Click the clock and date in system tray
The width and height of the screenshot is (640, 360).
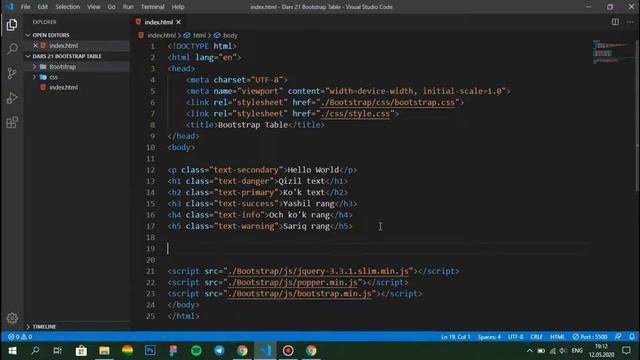pos(601,351)
